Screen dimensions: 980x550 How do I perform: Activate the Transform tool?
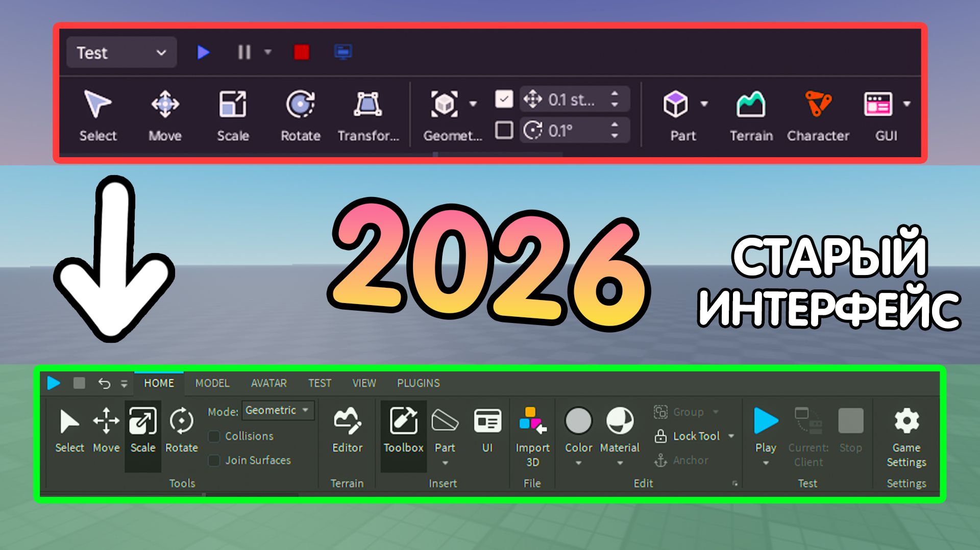(368, 116)
